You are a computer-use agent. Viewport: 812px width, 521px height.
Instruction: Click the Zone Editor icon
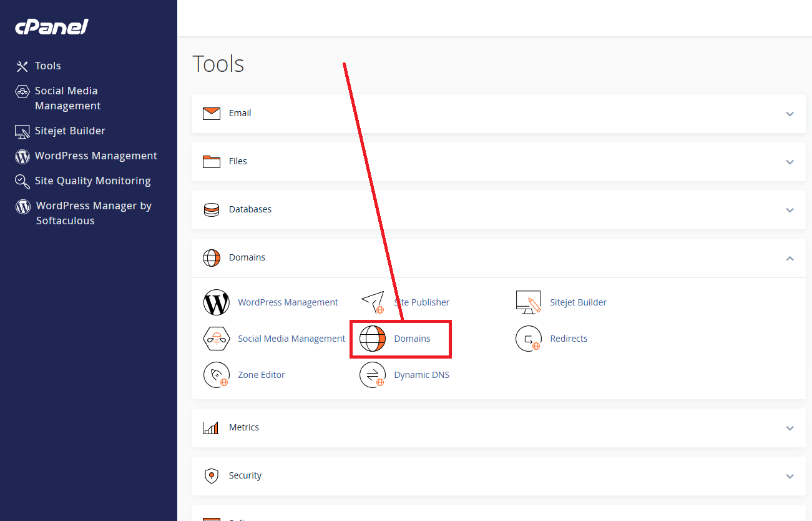pos(217,375)
